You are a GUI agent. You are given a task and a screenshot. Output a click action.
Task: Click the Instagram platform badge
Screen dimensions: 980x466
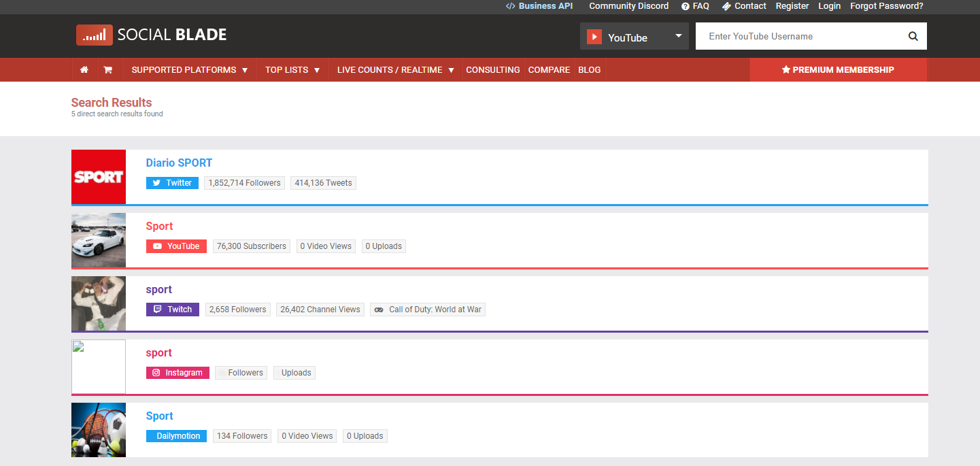point(178,373)
